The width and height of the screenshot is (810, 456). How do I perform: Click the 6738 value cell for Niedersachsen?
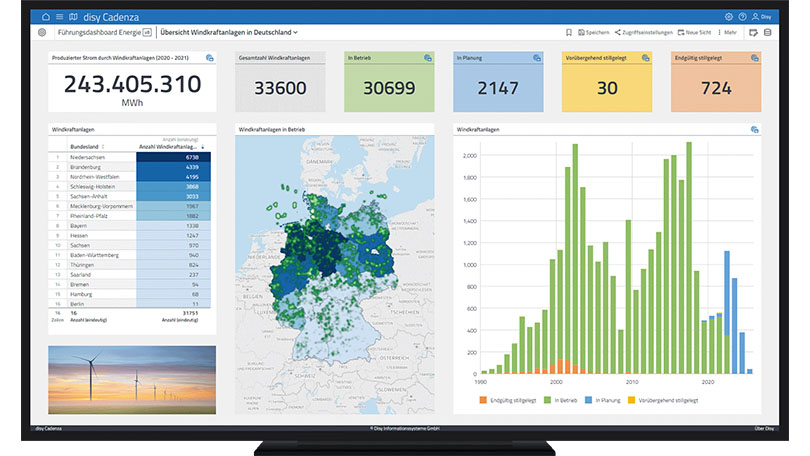click(174, 157)
